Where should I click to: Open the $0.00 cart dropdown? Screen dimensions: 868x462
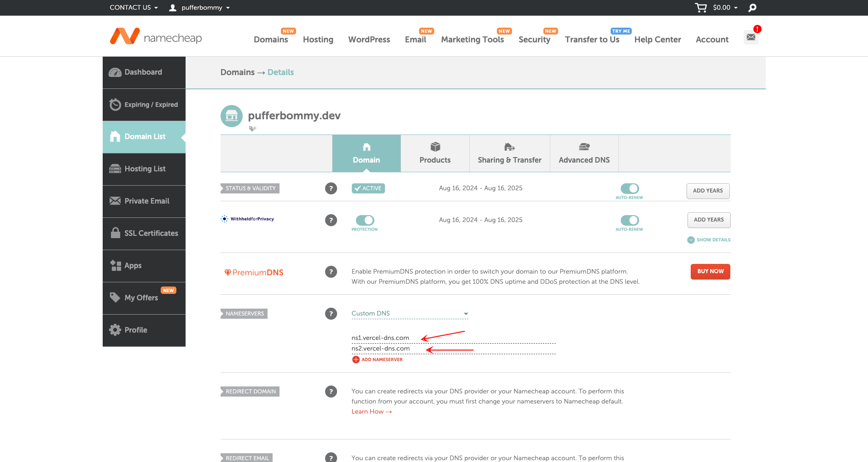pyautogui.click(x=725, y=7)
